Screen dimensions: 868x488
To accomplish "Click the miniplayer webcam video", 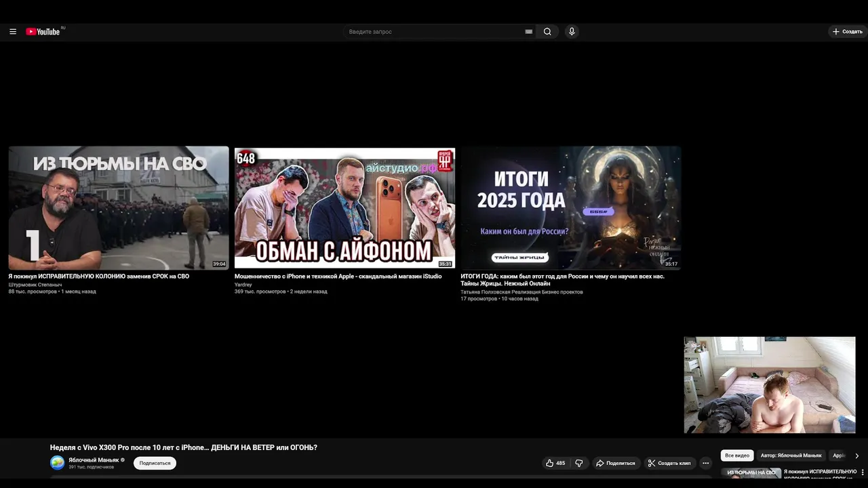I will point(770,385).
